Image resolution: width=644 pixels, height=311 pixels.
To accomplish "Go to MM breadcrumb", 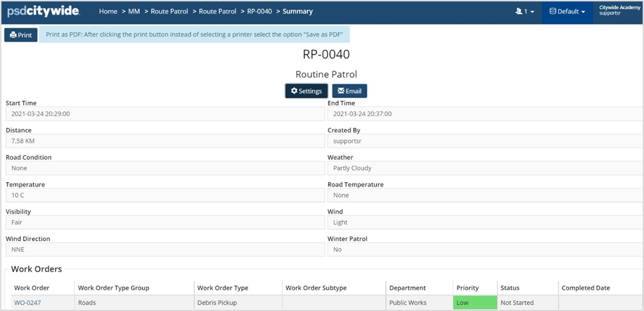I will [134, 12].
